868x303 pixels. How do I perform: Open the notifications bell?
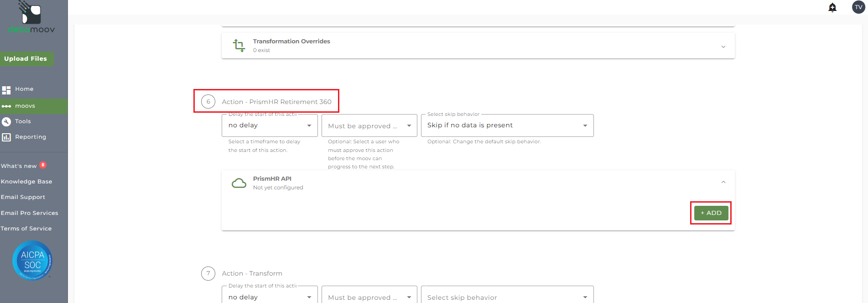pos(832,7)
